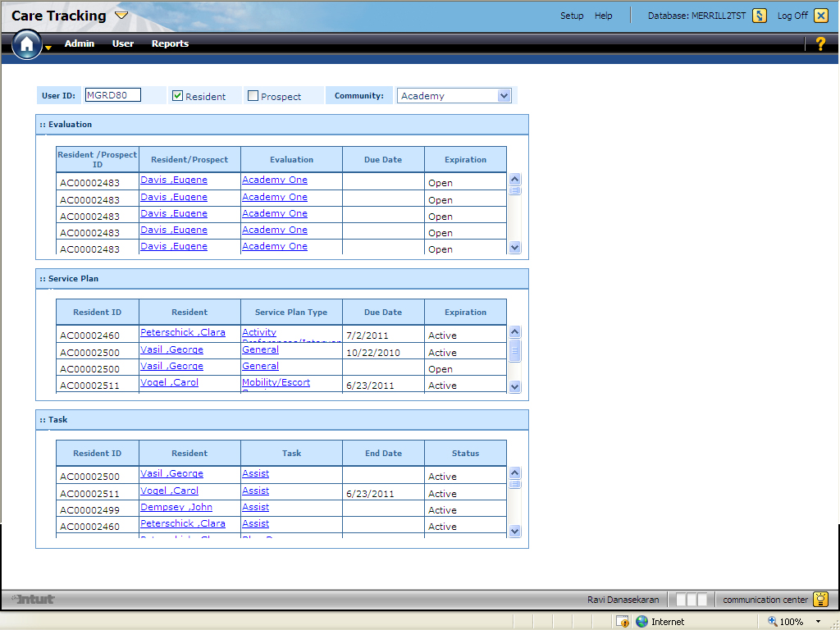Click the AC00002499 resident ID cell
The image size is (840, 630).
[98, 509]
